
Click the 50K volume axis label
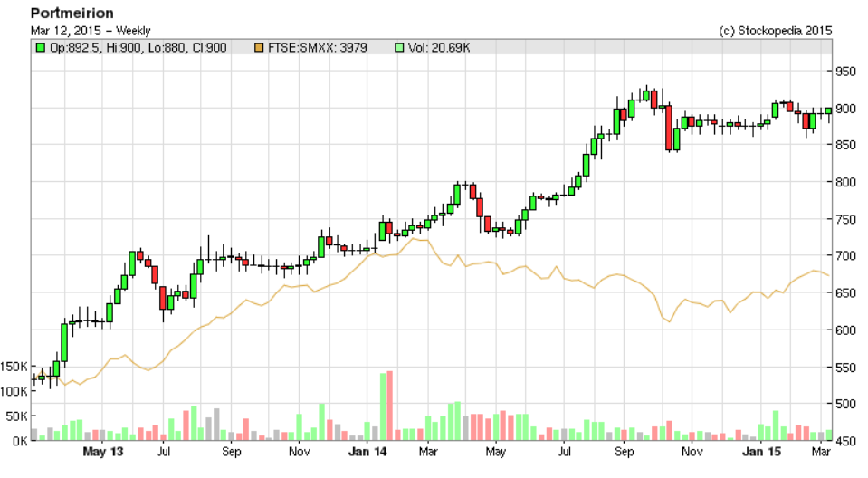[x=16, y=416]
